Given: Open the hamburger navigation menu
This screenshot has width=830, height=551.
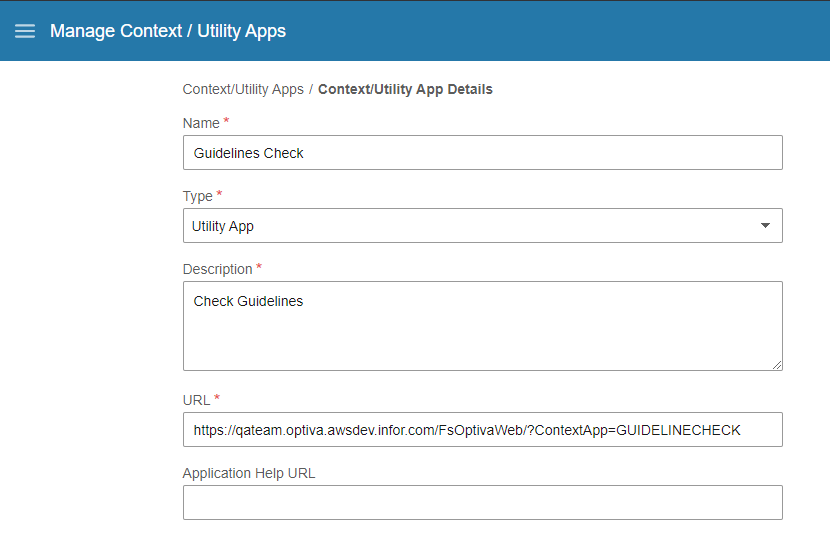Looking at the screenshot, I should pyautogui.click(x=25, y=31).
